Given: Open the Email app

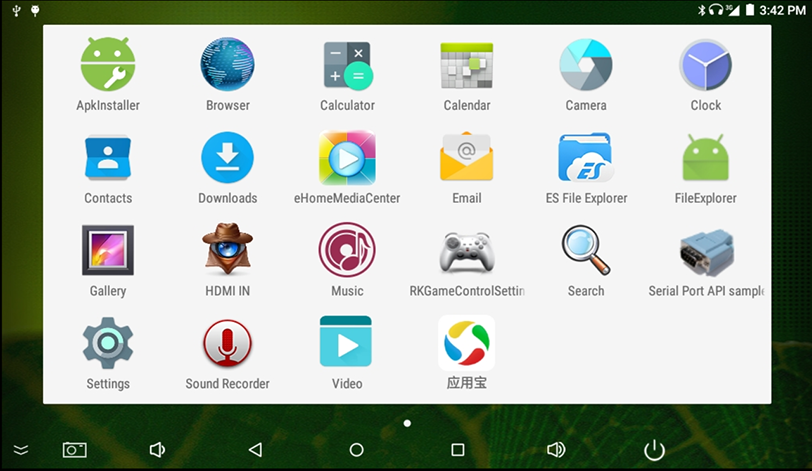Looking at the screenshot, I should click(x=467, y=157).
